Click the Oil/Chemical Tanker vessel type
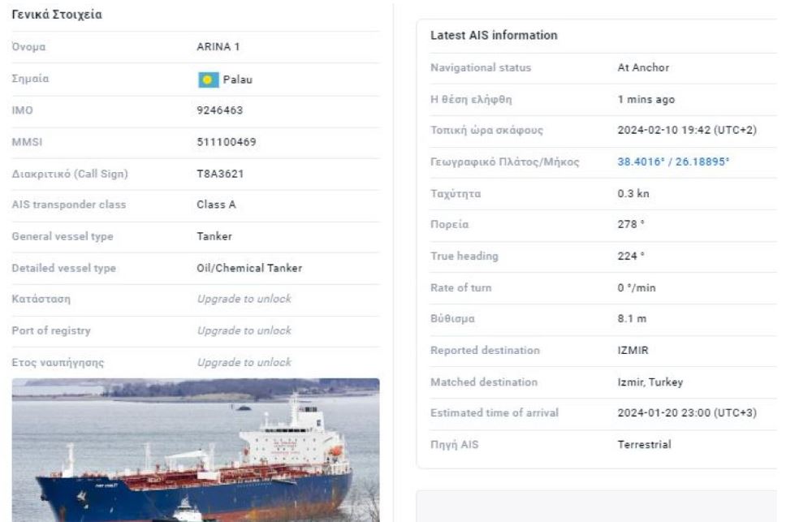812x522 pixels. pos(249,268)
